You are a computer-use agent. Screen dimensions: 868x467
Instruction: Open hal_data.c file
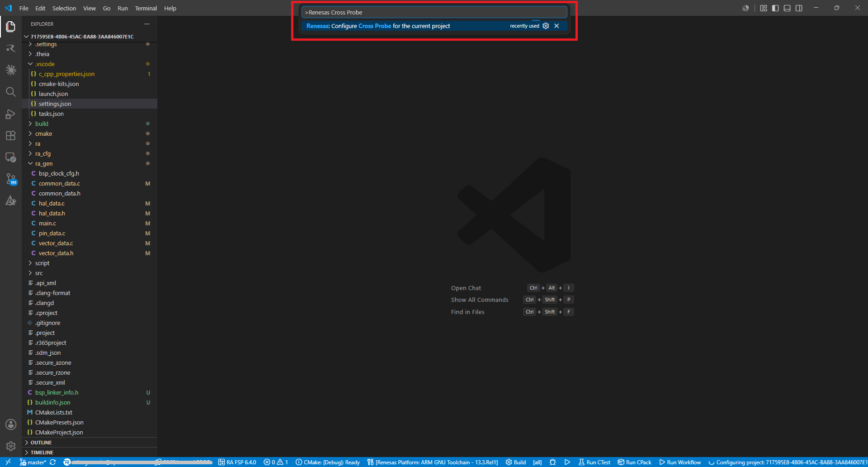pyautogui.click(x=90, y=203)
